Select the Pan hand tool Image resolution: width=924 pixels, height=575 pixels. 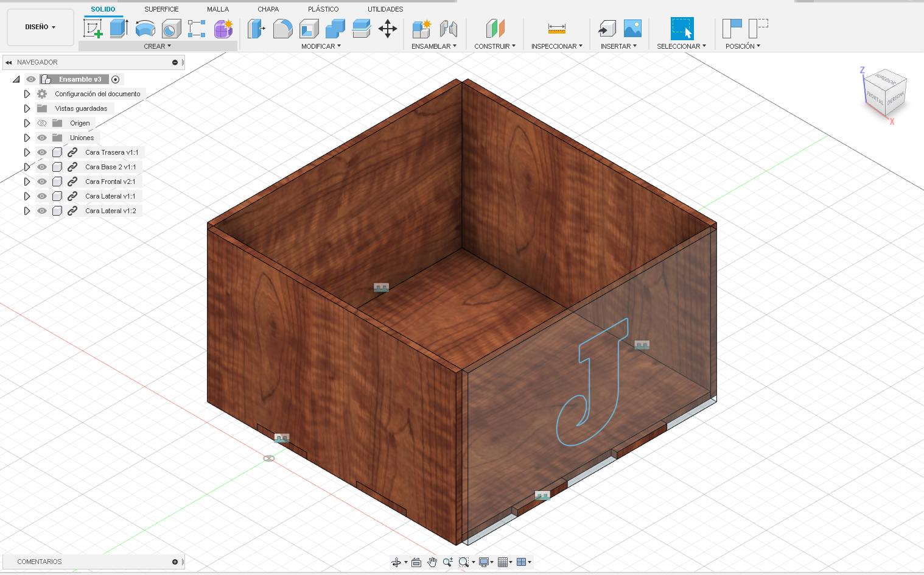click(432, 562)
